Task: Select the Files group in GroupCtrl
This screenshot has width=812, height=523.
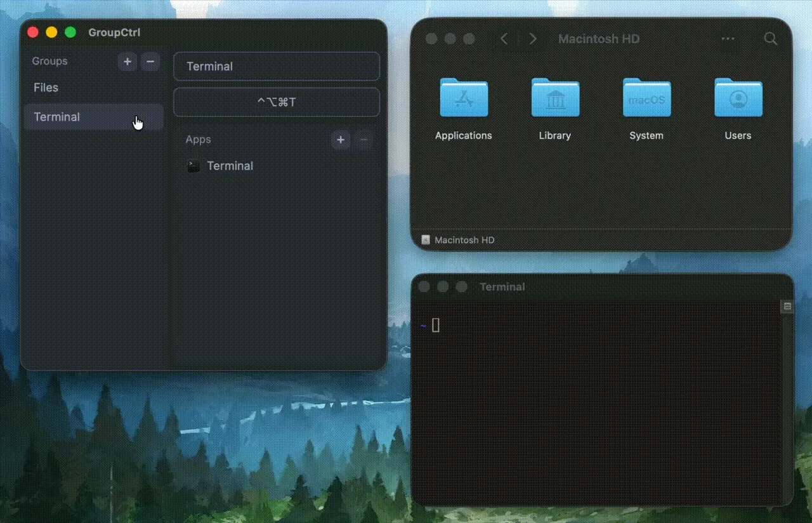Action: pyautogui.click(x=93, y=88)
